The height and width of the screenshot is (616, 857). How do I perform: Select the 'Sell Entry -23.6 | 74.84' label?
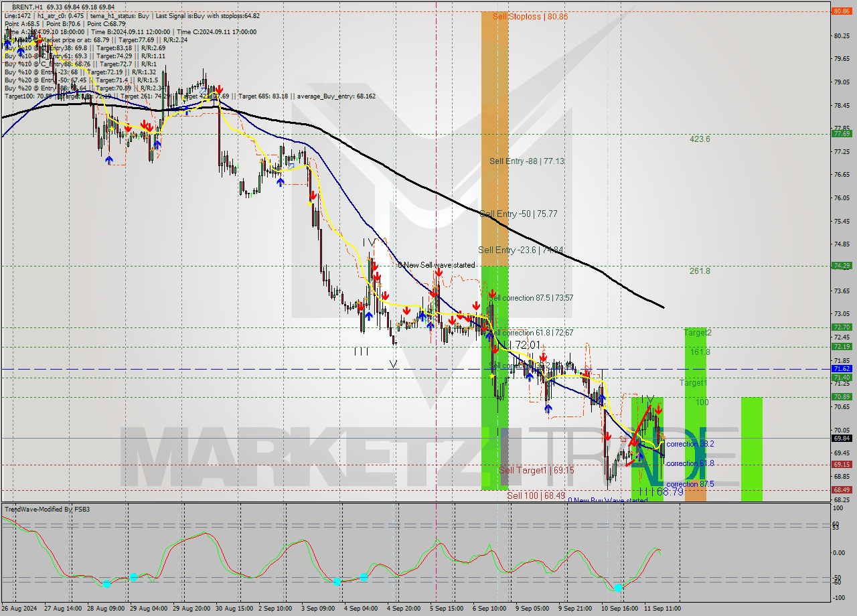520,250
